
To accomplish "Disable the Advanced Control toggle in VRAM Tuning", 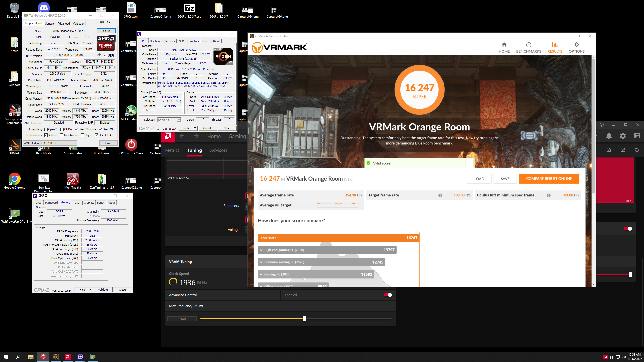I will coord(388,295).
